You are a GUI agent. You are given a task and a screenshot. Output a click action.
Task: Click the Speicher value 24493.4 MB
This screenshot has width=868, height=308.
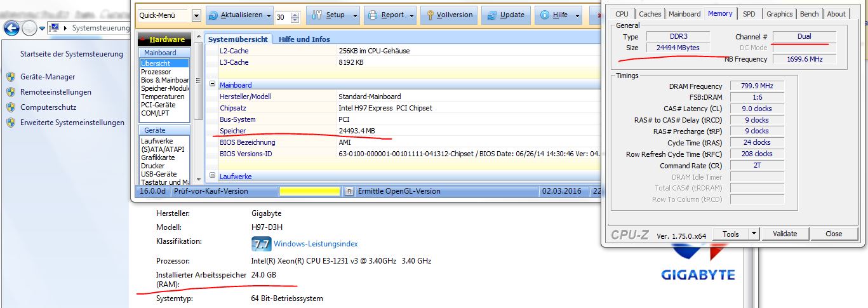(x=357, y=131)
